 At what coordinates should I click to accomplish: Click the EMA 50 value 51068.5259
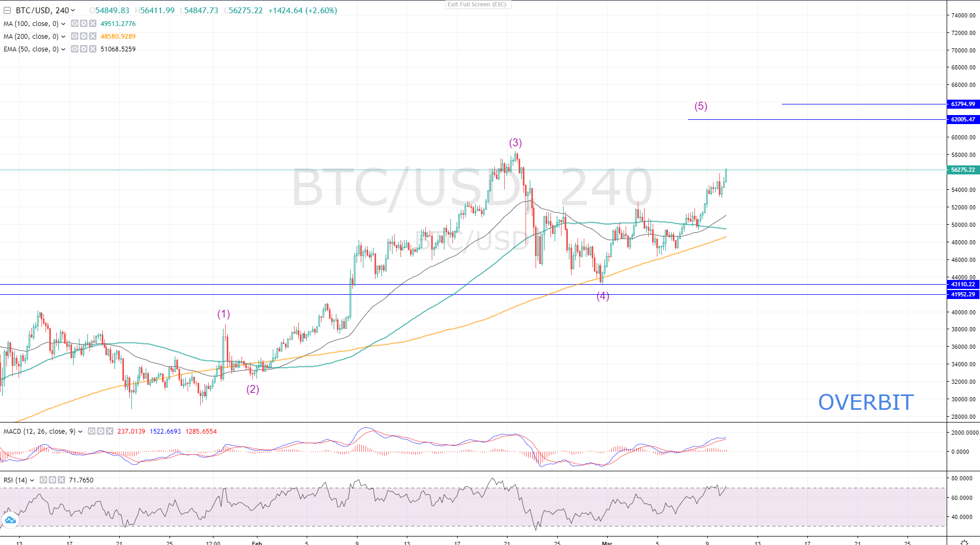click(x=118, y=49)
